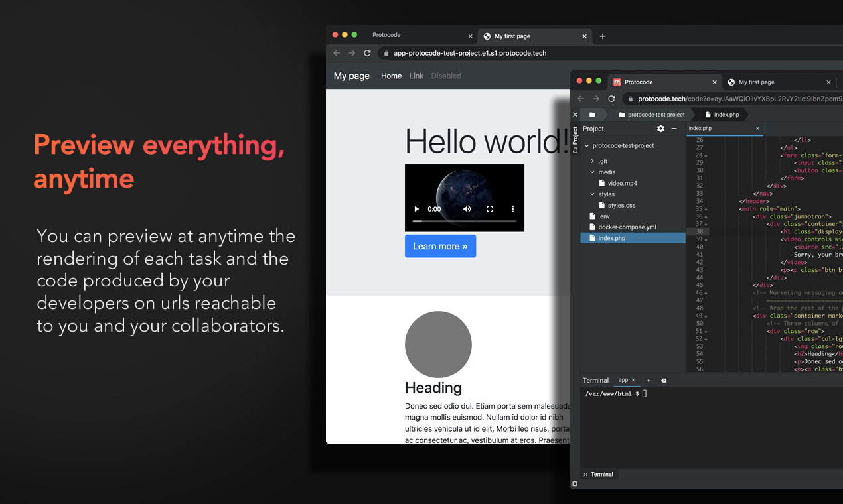This screenshot has width=843, height=504.
Task: Click Protocode tab favicon logo
Action: (x=617, y=82)
